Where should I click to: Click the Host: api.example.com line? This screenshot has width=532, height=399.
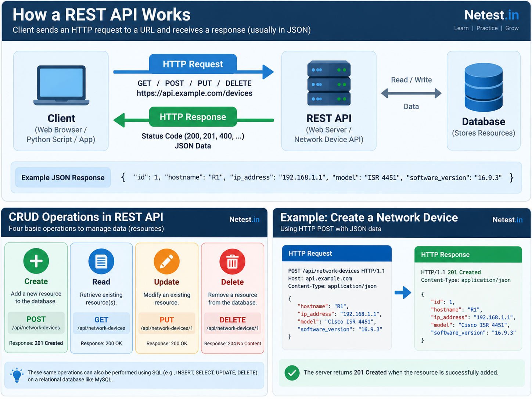click(320, 278)
